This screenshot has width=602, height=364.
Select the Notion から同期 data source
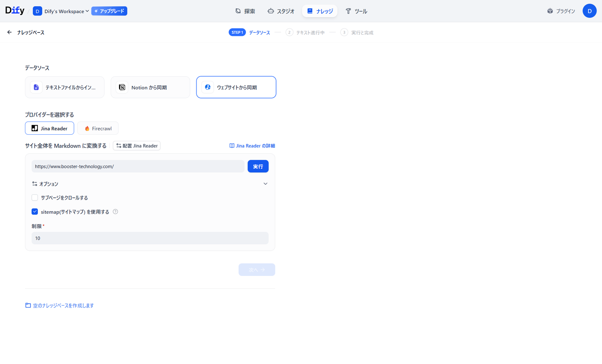coord(150,87)
